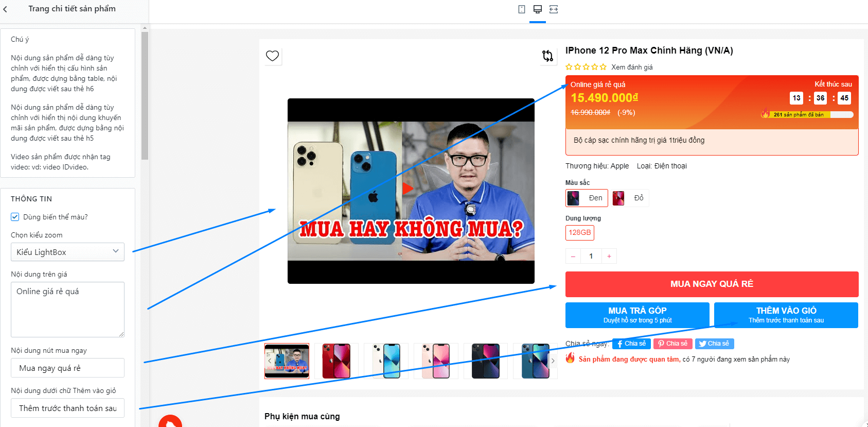Click the fire icon on the sold bar
This screenshot has height=427, width=868.
[x=765, y=113]
